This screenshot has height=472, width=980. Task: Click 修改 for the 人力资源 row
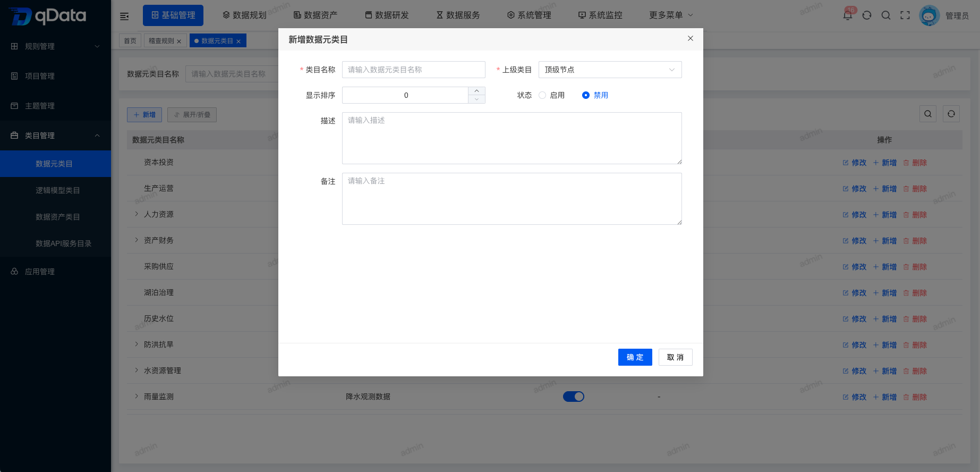click(x=855, y=215)
